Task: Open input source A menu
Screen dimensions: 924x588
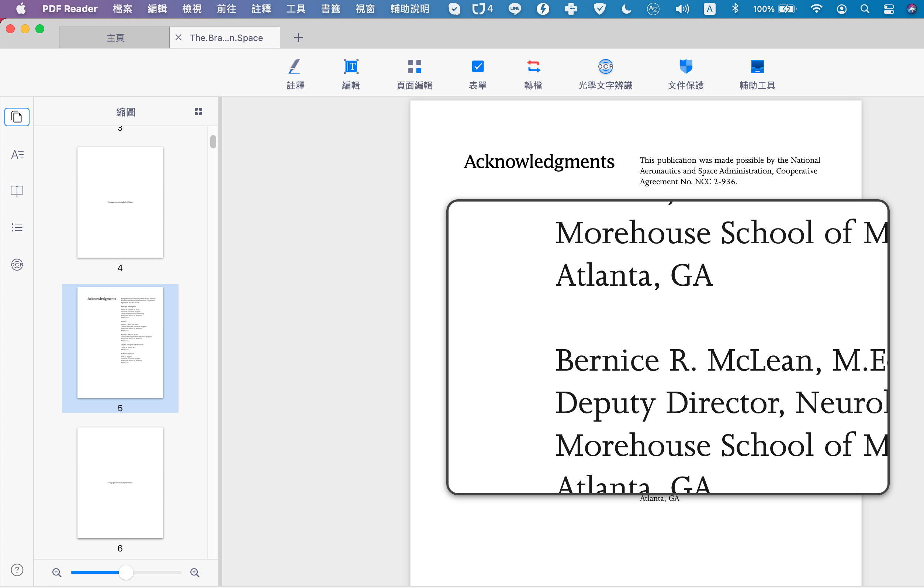Action: coord(709,8)
